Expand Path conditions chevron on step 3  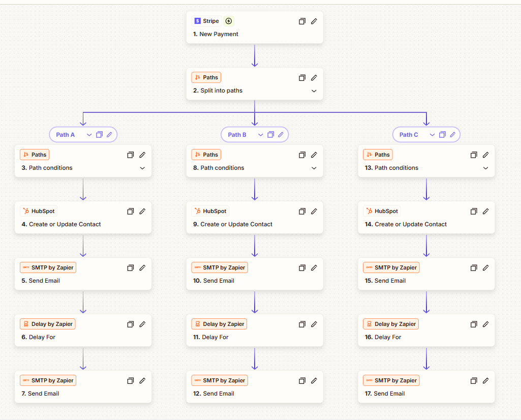point(142,168)
